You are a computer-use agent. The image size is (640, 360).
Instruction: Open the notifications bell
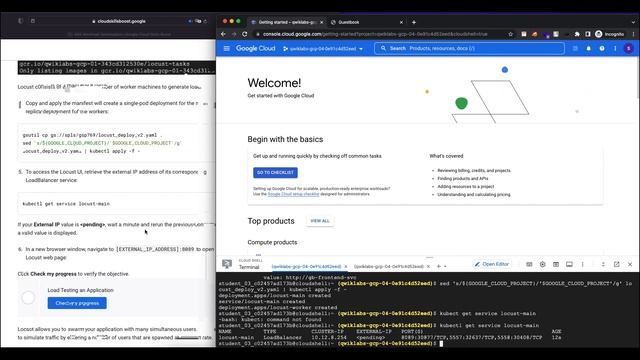[x=589, y=49]
